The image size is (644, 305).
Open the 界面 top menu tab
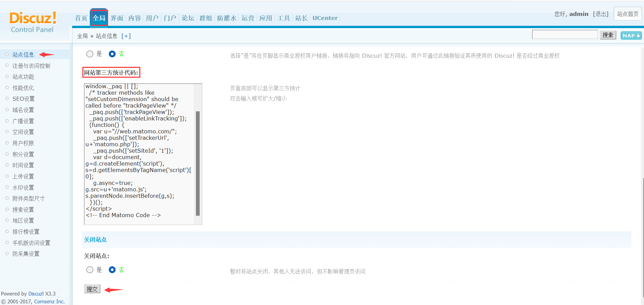pyautogui.click(x=117, y=18)
